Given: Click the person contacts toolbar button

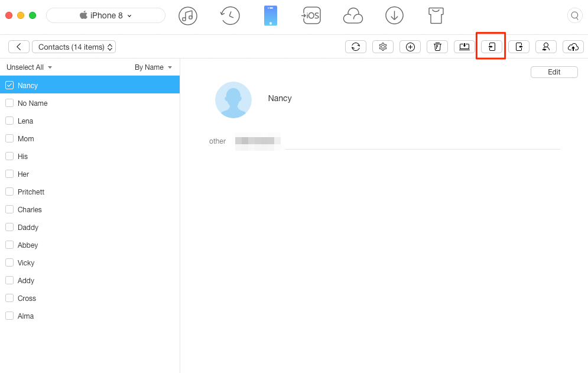Looking at the screenshot, I should [x=546, y=47].
